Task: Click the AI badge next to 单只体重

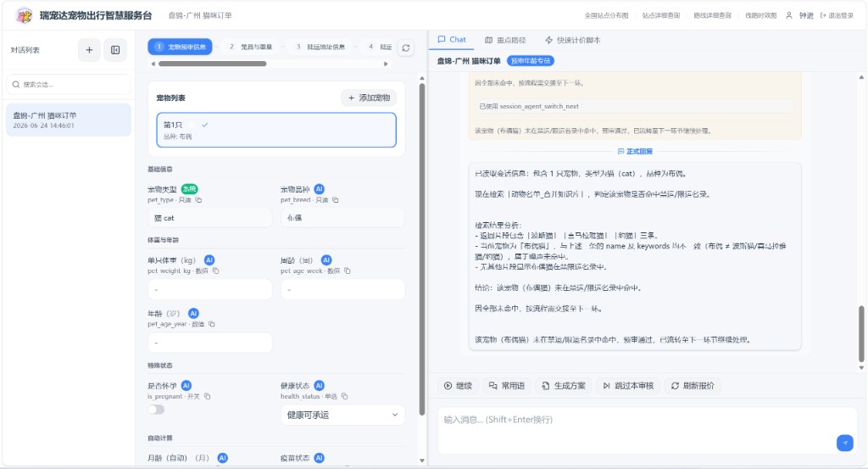Action: [x=209, y=260]
